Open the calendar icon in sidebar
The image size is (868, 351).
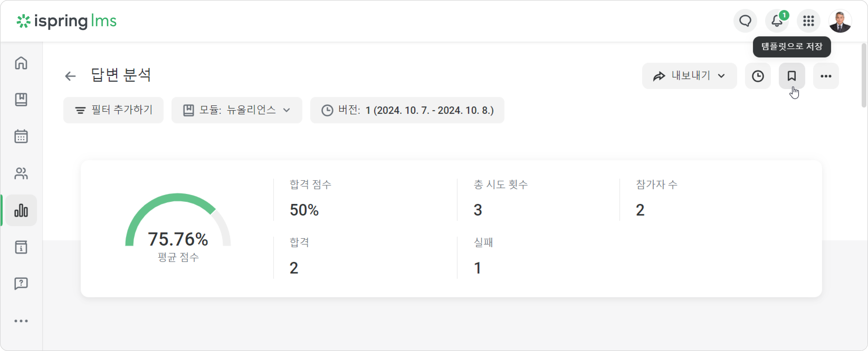21,136
